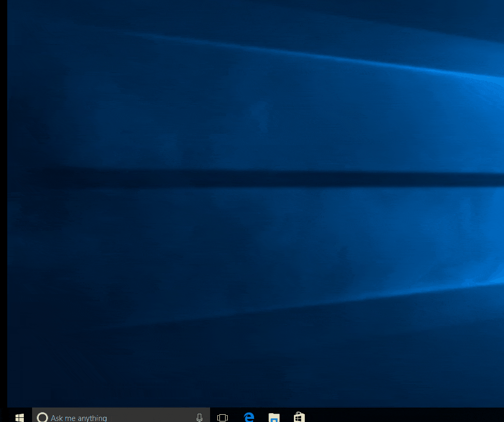Launch Microsoft Edge from the taskbar
The width and height of the screenshot is (504, 422).
[249, 417]
